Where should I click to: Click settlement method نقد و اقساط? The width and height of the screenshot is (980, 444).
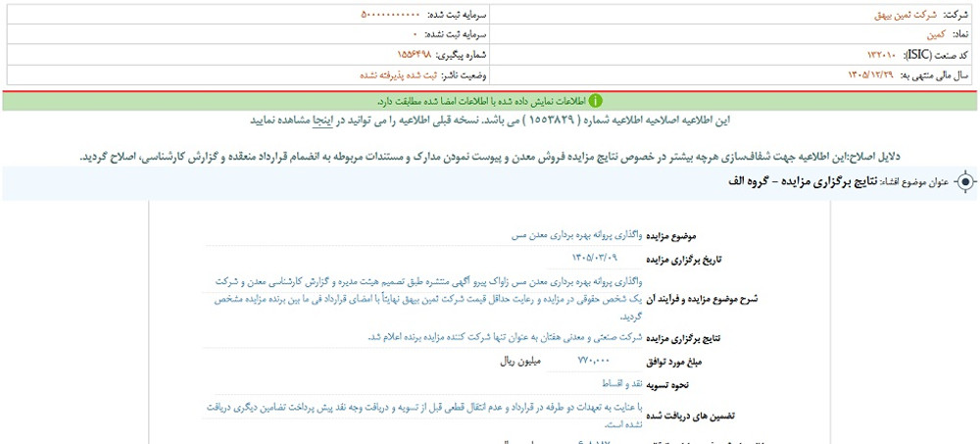622,383
